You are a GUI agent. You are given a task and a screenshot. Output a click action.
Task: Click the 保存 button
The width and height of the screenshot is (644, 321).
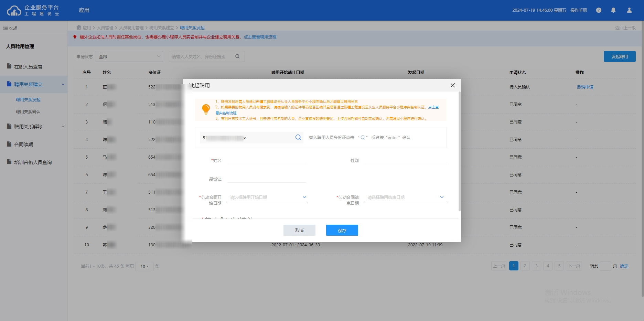click(x=342, y=230)
